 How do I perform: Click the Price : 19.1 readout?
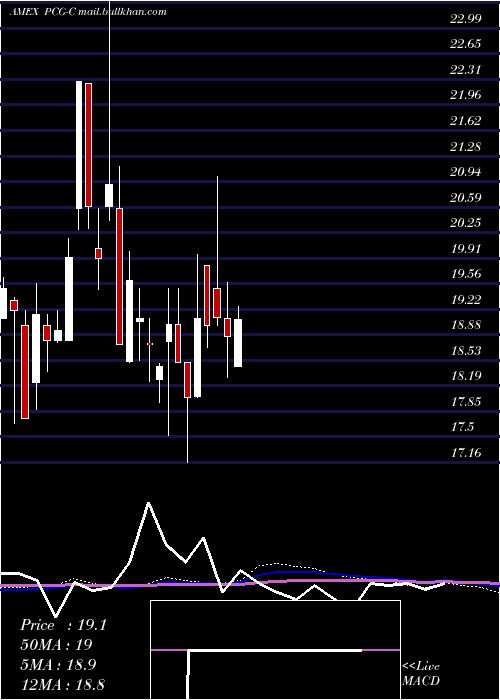coord(63,625)
